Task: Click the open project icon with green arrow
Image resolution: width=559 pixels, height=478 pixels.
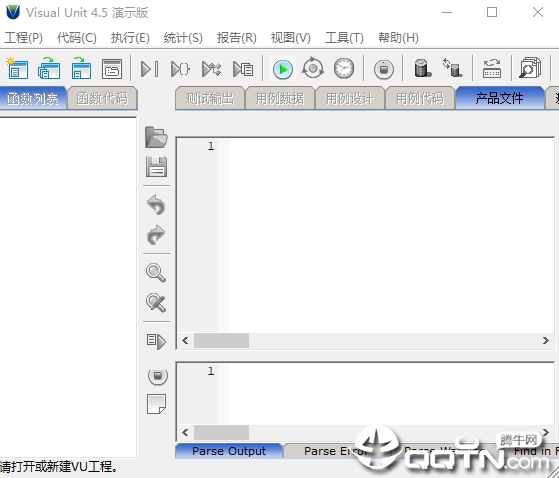Action: pos(49,68)
